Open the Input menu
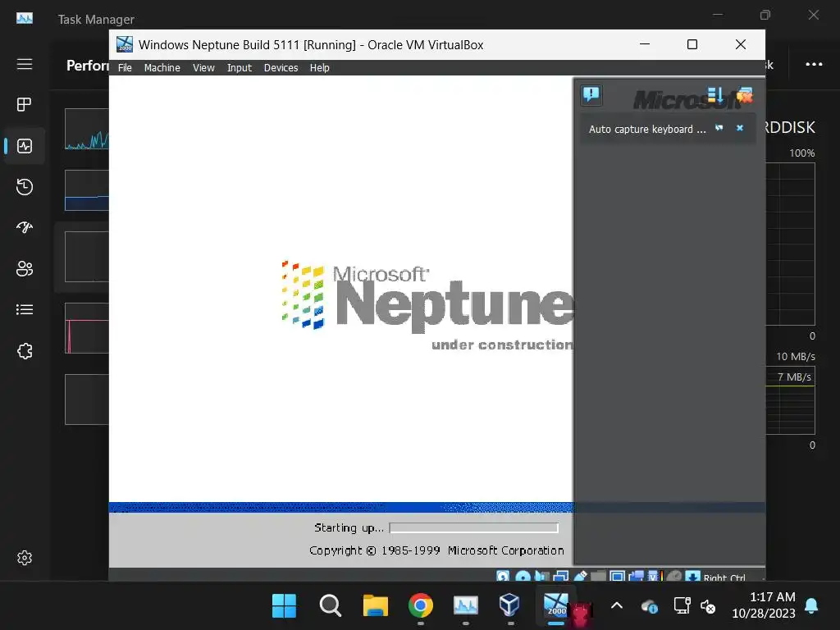The height and width of the screenshot is (630, 840). pos(239,68)
